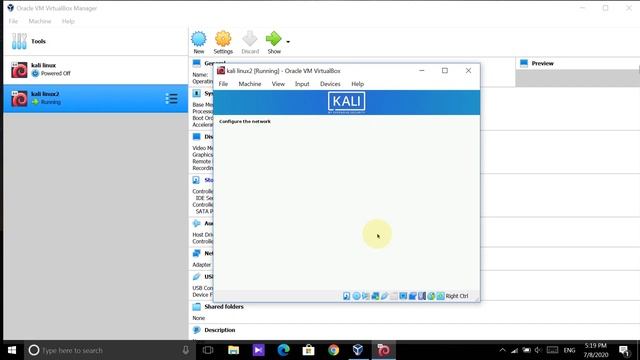Open Machine menu in VirtualBox Manager

[40, 21]
